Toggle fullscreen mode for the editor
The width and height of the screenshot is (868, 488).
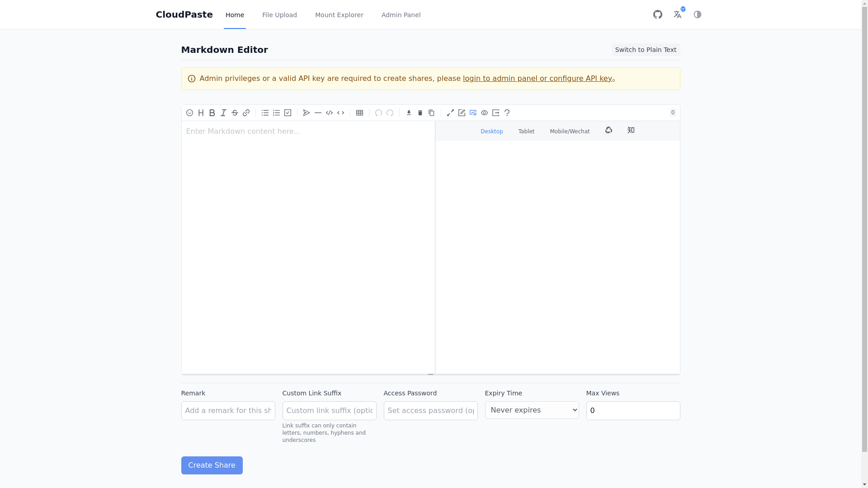tap(450, 113)
